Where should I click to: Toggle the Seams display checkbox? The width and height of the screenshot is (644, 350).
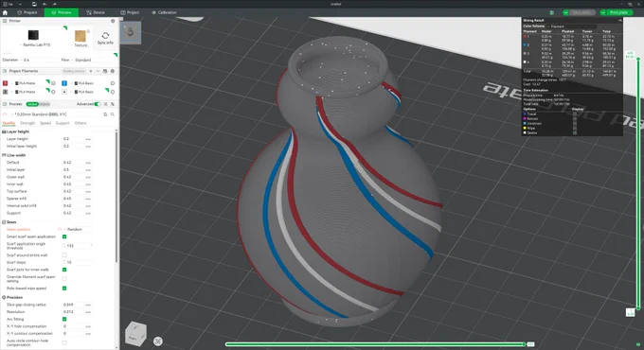(575, 133)
